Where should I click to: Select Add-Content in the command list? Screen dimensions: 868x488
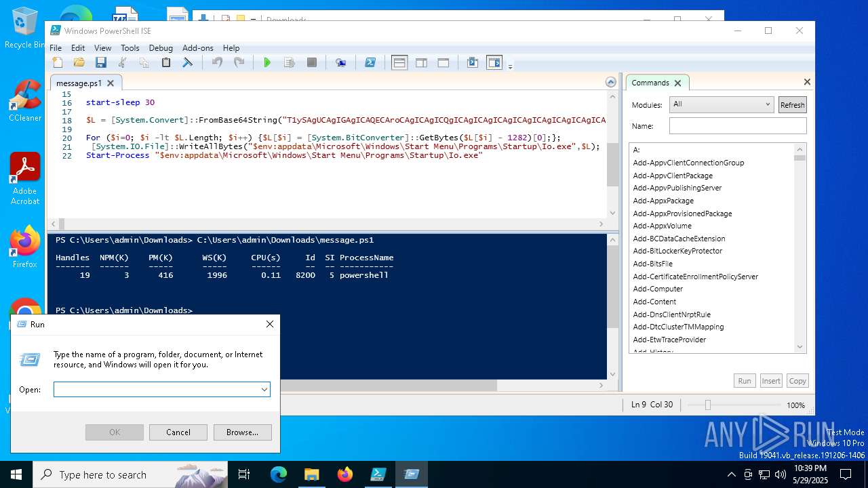click(x=654, y=302)
